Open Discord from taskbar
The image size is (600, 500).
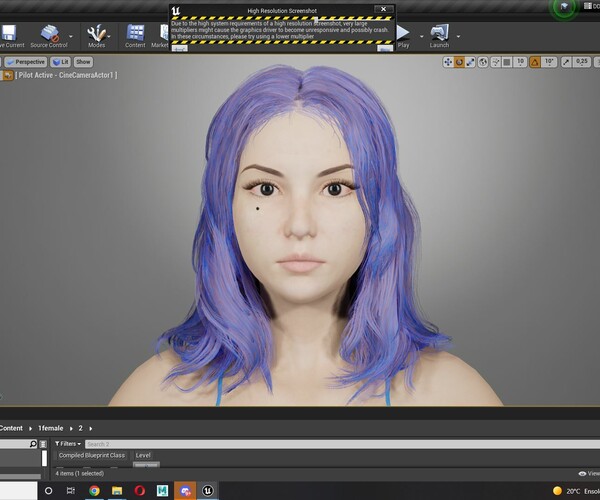pyautogui.click(x=185, y=490)
